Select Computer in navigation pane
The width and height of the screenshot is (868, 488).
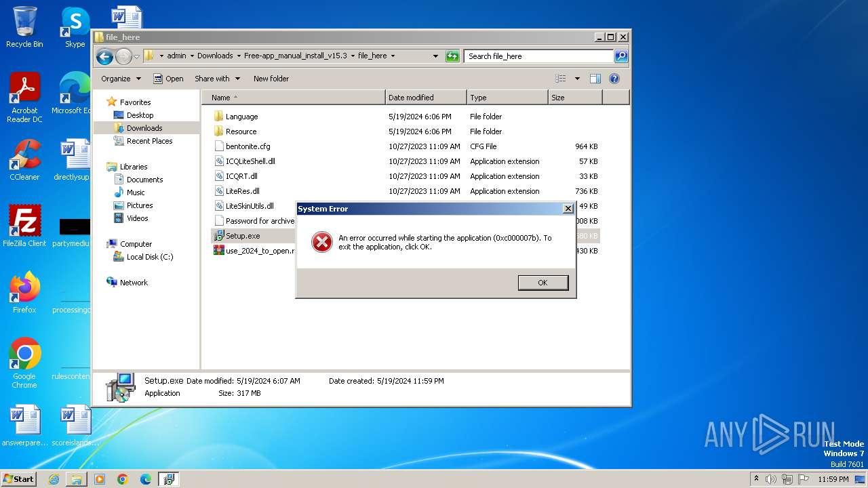(136, 244)
